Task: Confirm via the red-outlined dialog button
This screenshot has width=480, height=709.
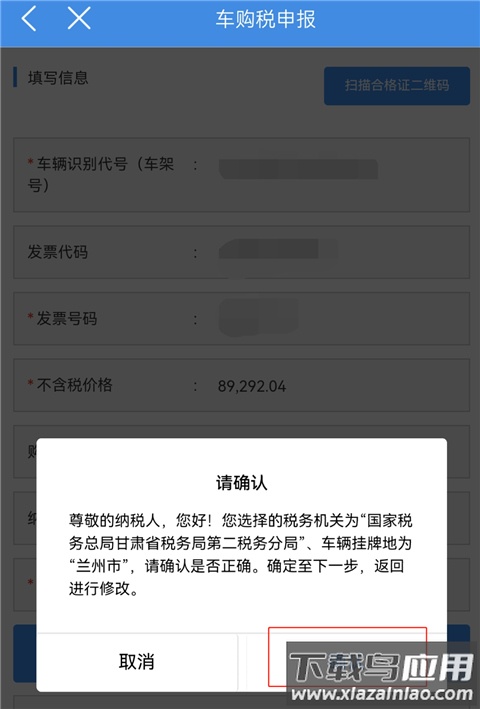Action: (347, 657)
